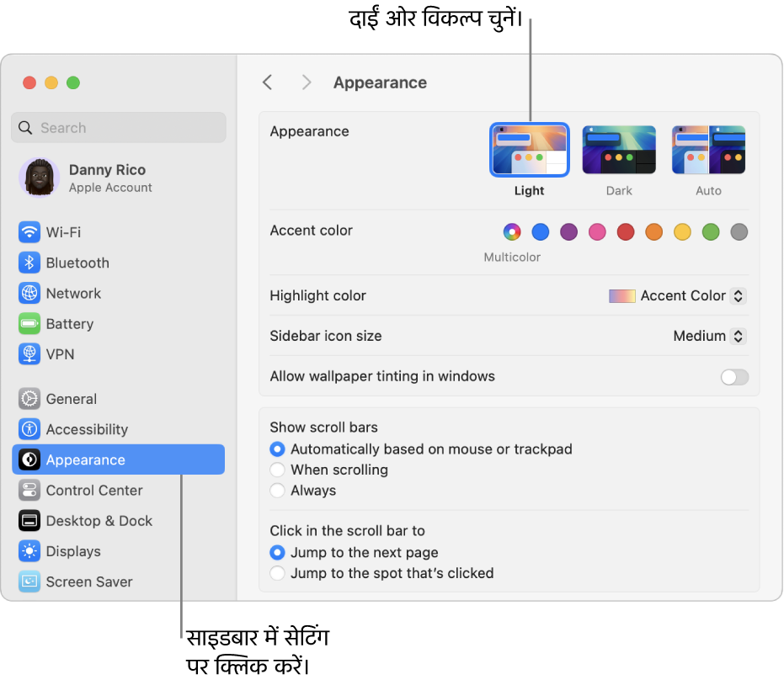Click the Control Center icon

click(x=29, y=490)
